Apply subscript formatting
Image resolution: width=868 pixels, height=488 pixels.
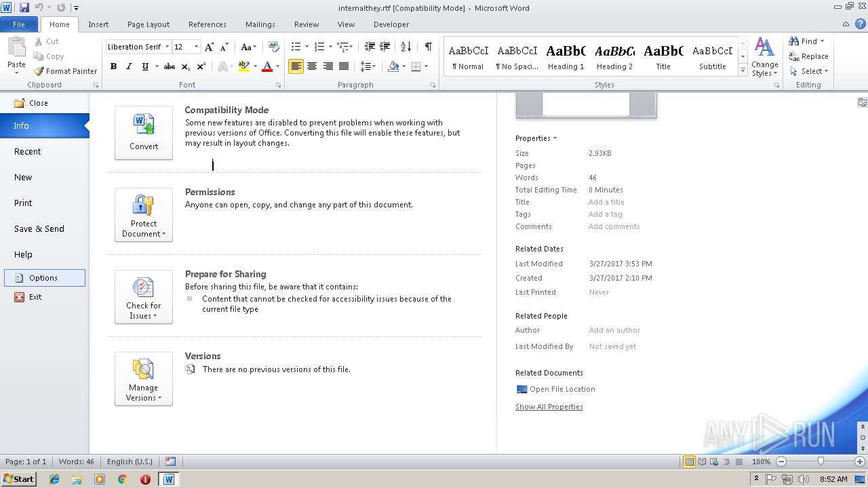click(186, 66)
